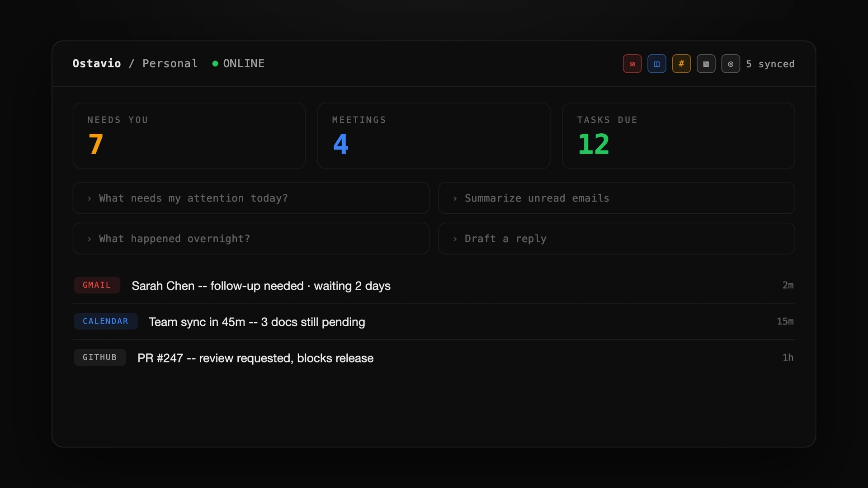This screenshot has height=488, width=868.
Task: Run prompt "What happened overnight?"
Action: pyautogui.click(x=251, y=239)
